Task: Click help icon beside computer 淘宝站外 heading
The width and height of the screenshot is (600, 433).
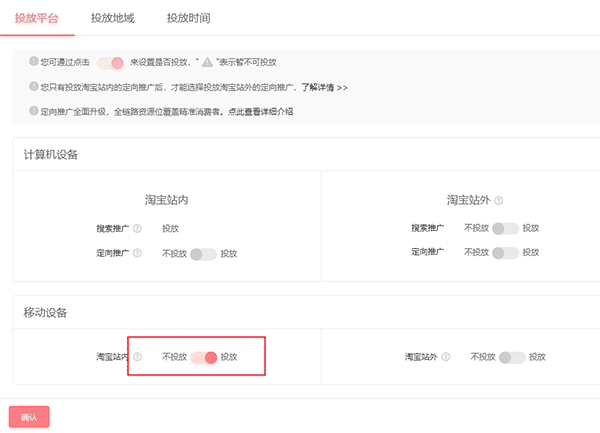Action: 499,200
